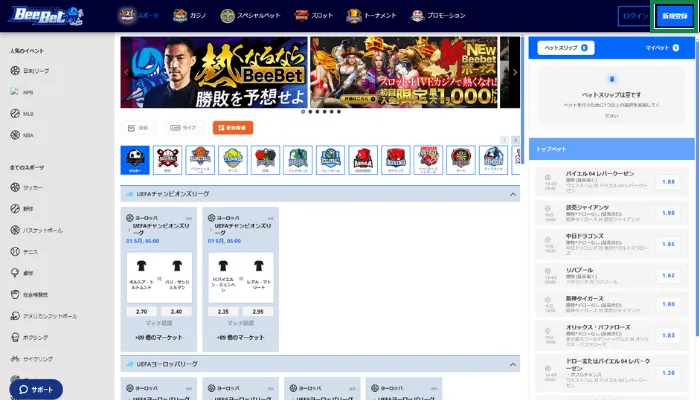The width and height of the screenshot is (700, 400).
Task: Toggle the ライブ filter
Action: (184, 128)
